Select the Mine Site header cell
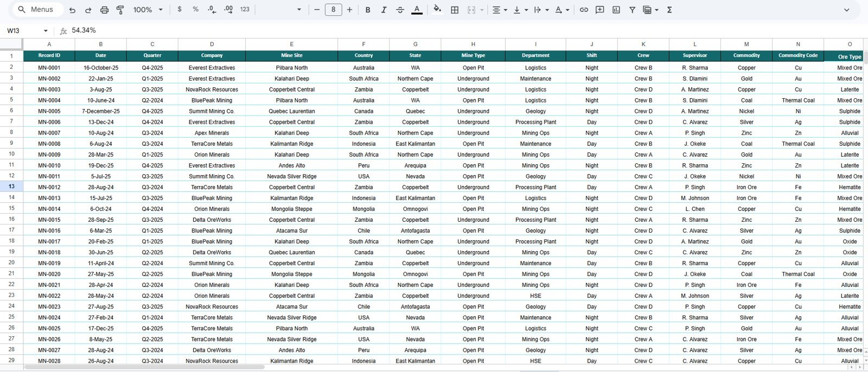 (x=292, y=55)
